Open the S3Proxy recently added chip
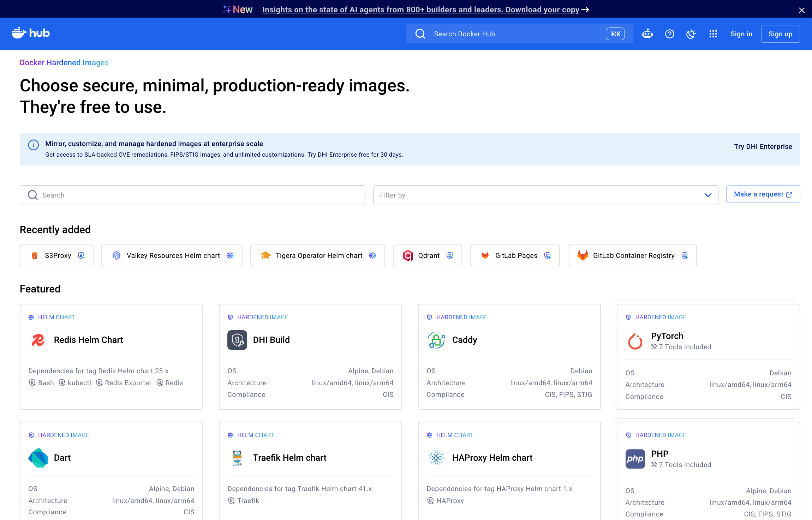The image size is (812, 520). click(x=57, y=255)
